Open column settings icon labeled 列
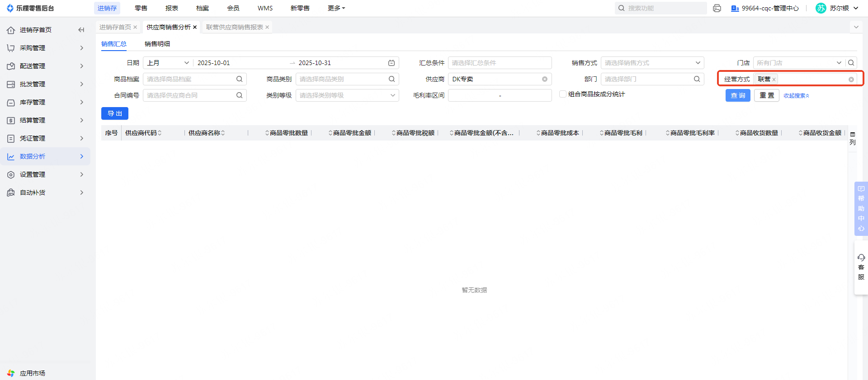The image size is (868, 380). 853,138
